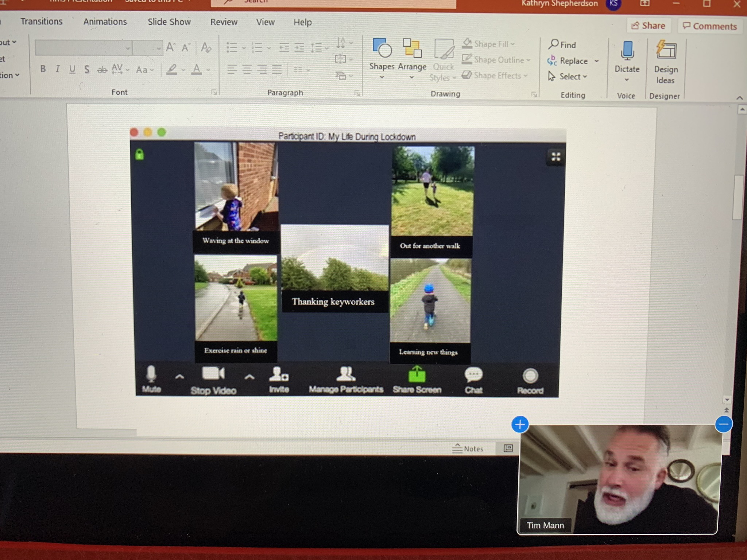The image size is (747, 560).
Task: Open the font name combo box
Action: [83, 48]
